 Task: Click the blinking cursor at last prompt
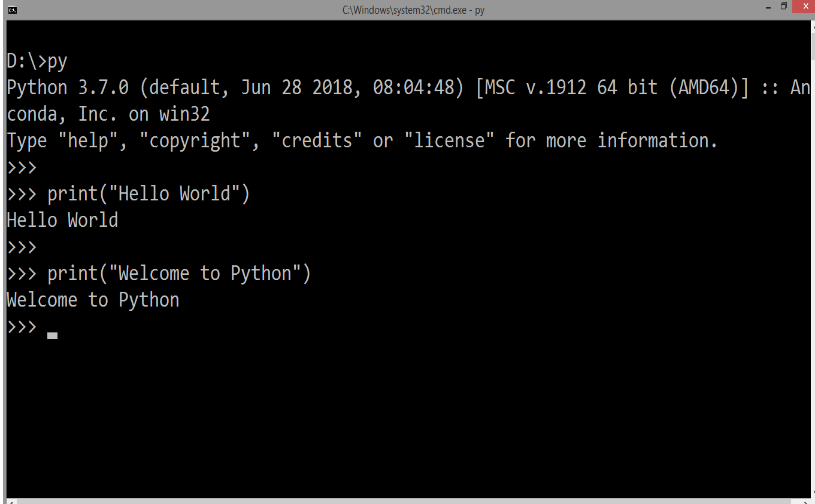52,336
